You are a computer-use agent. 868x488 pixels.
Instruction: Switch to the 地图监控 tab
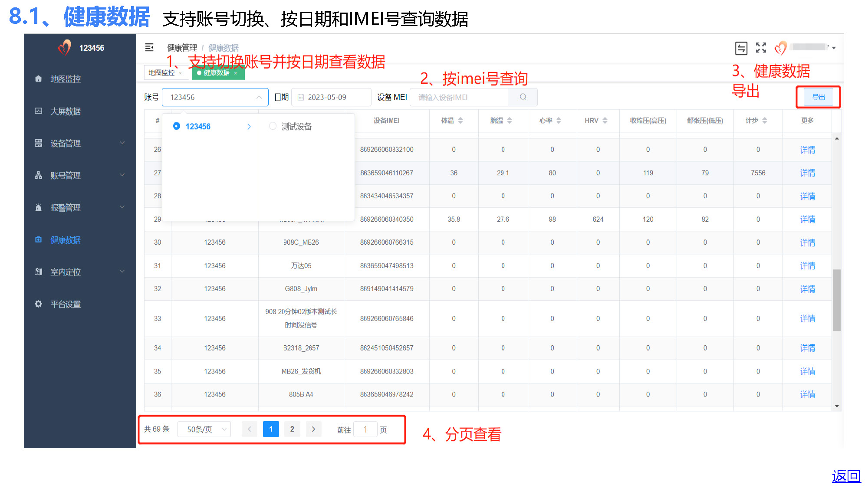coord(161,73)
